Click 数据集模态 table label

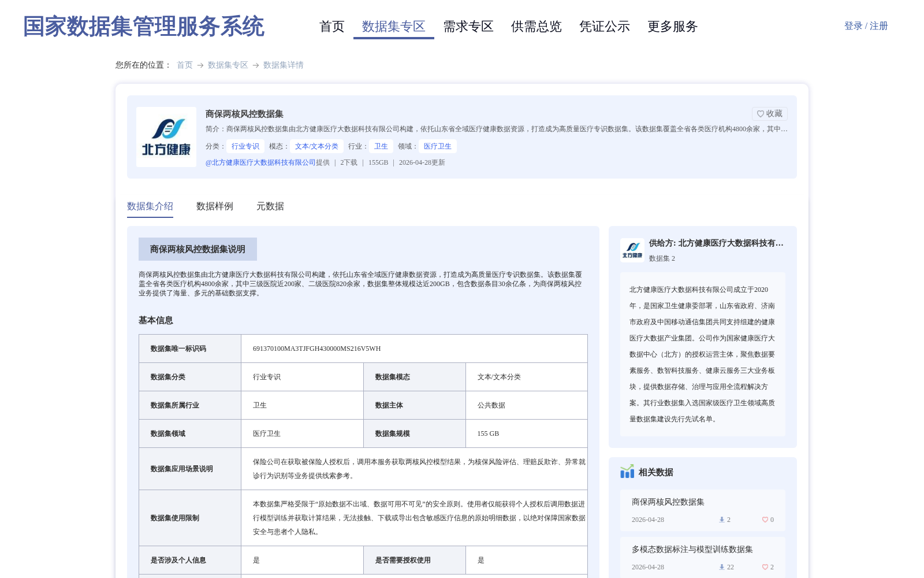pos(393,377)
